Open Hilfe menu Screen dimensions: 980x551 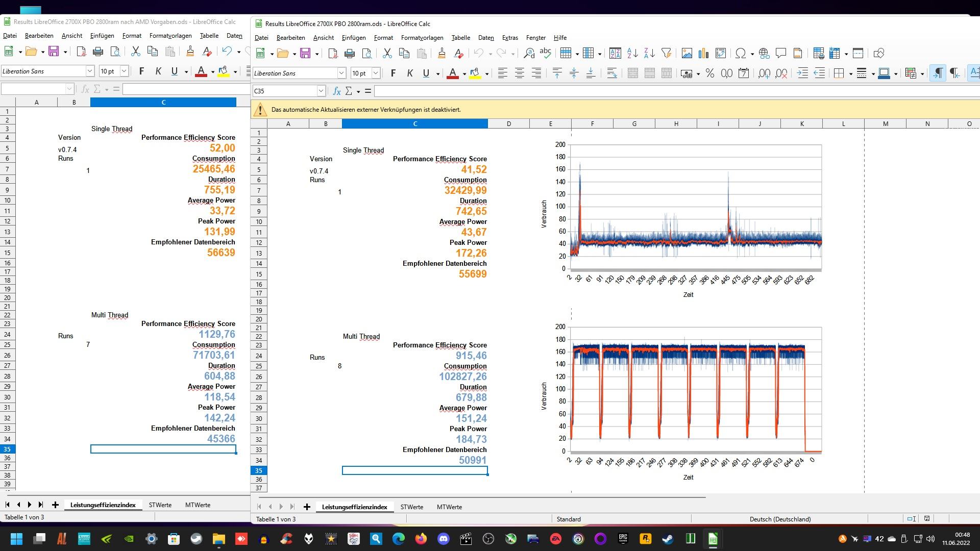coord(560,37)
